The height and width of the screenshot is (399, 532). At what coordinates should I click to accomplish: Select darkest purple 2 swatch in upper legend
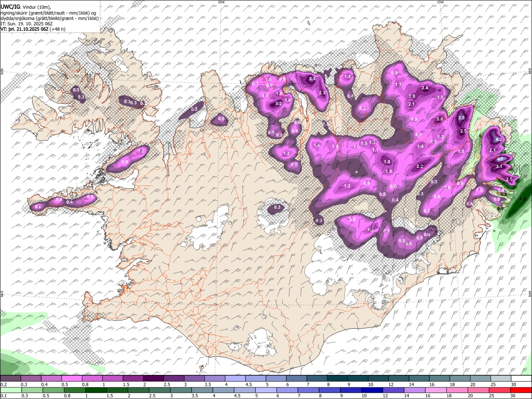[153, 379]
